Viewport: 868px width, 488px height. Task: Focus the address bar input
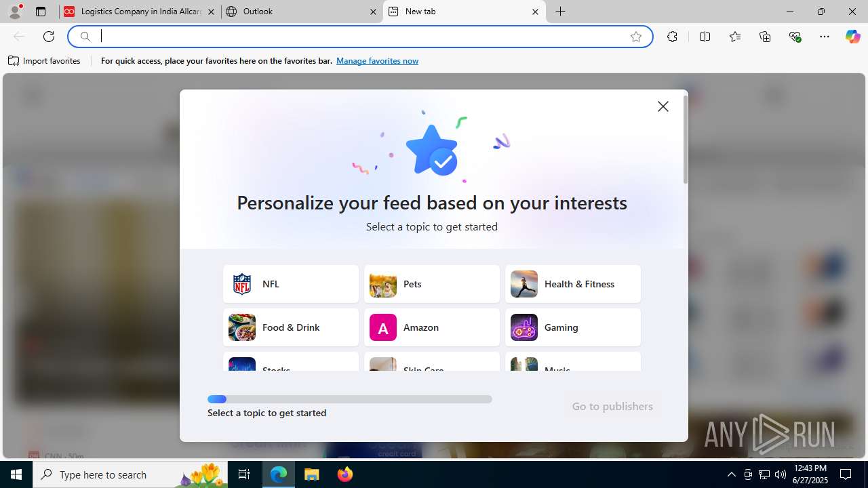pos(361,37)
